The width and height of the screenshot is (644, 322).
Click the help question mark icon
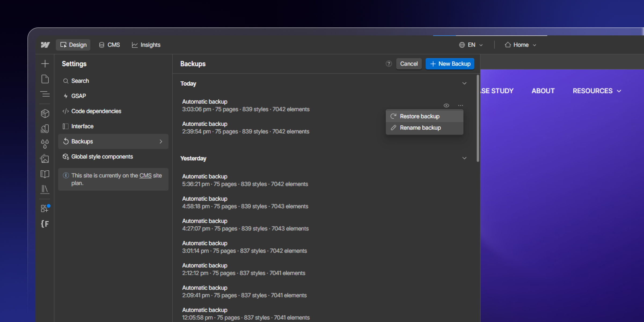pos(389,64)
